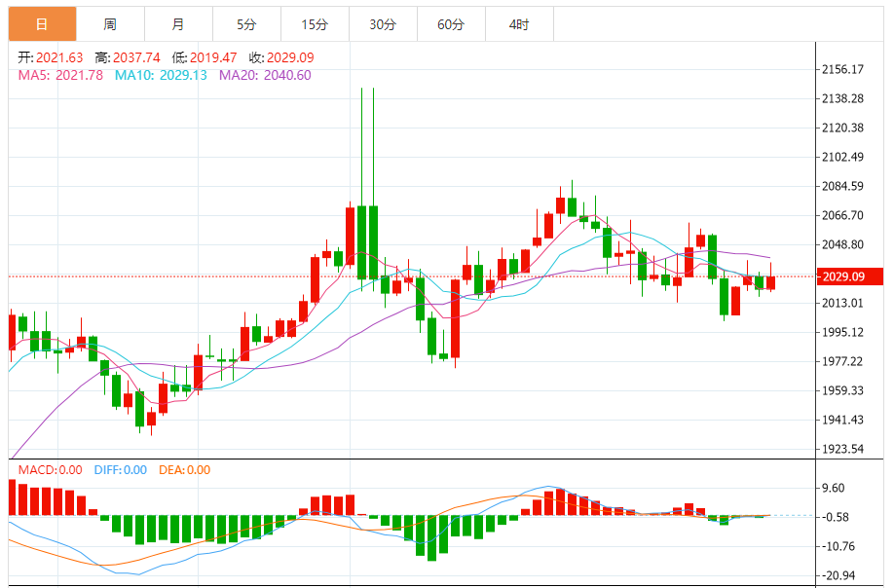Click the 2156.17 price axis label

tap(842, 69)
